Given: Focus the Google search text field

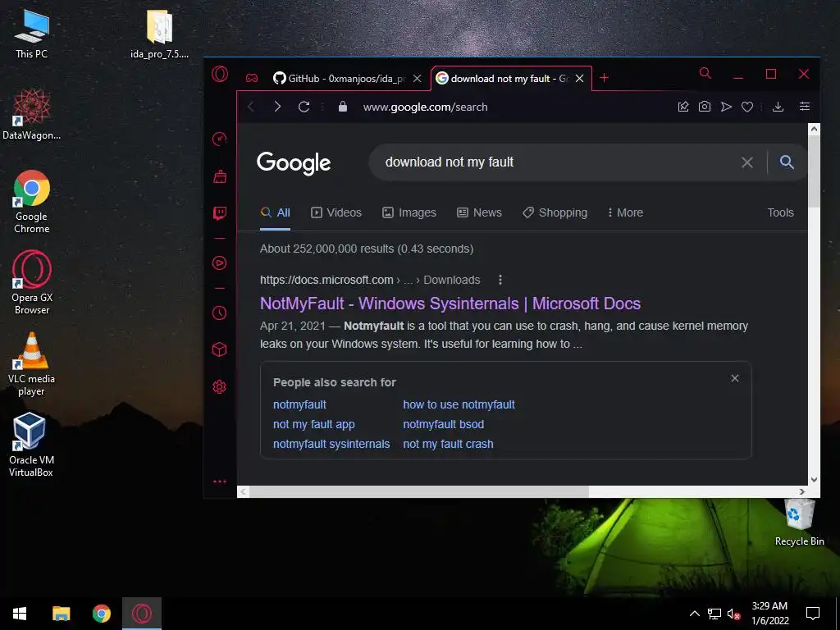Looking at the screenshot, I should coord(557,162).
